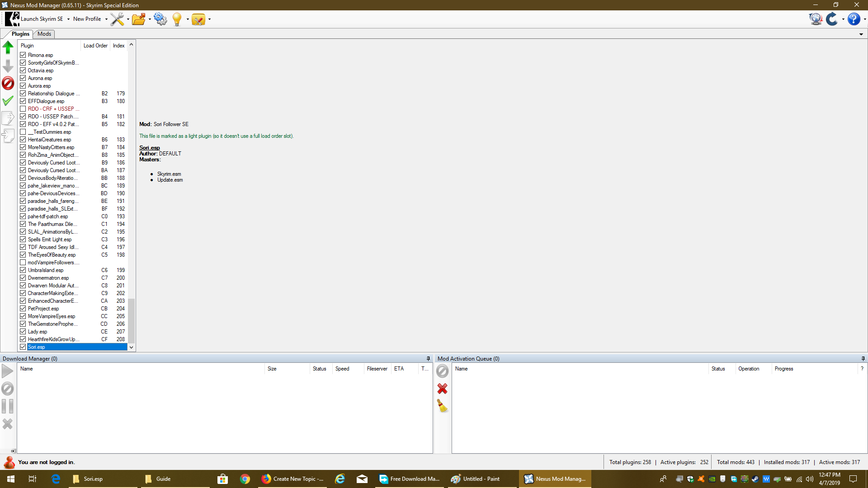
Task: Open the gears settings icon
Action: [x=160, y=19]
